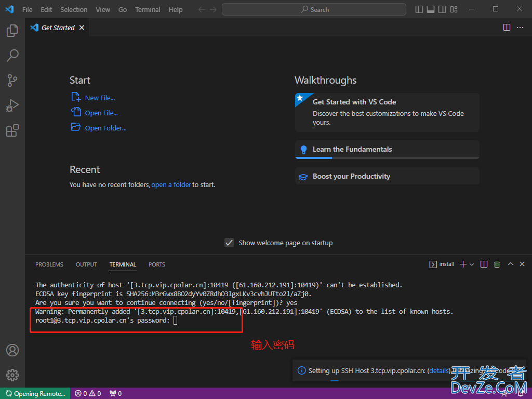Click the terminal password prompt cursor
The image size is (532, 399).
pyautogui.click(x=176, y=320)
